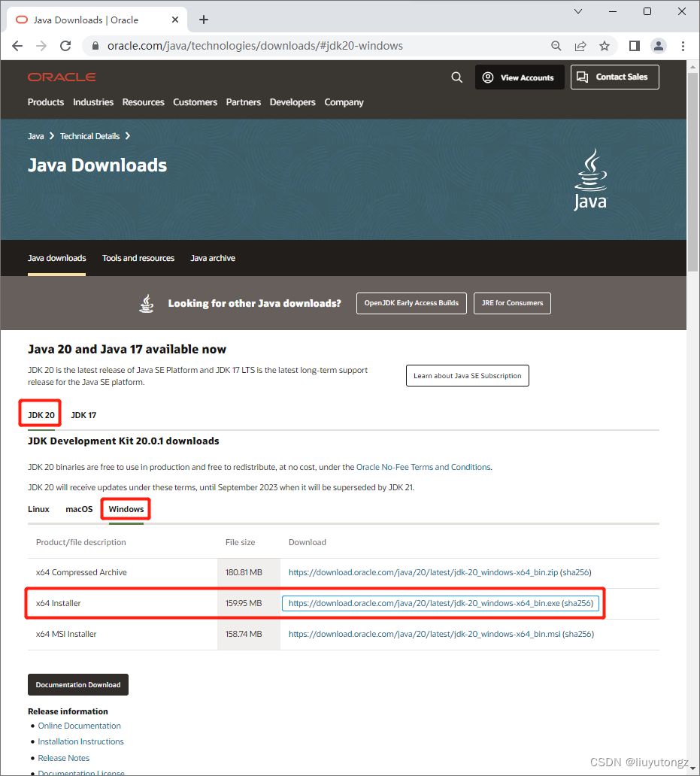Click the View Accounts button
This screenshot has height=776, width=700.
click(520, 77)
